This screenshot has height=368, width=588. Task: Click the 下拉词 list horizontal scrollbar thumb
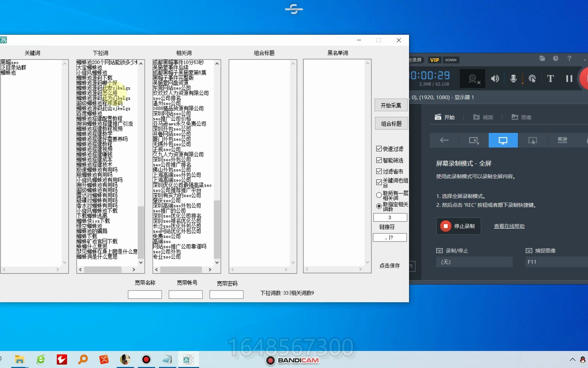pyautogui.click(x=103, y=270)
